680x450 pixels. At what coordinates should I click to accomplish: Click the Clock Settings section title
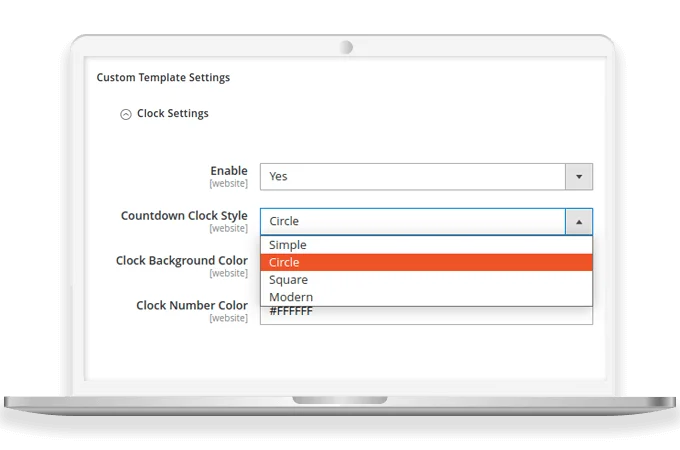click(x=172, y=114)
